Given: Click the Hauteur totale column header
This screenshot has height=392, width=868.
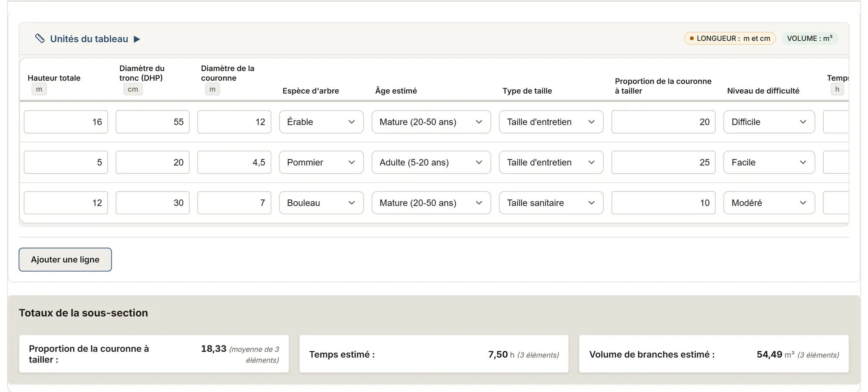Looking at the screenshot, I should [54, 78].
